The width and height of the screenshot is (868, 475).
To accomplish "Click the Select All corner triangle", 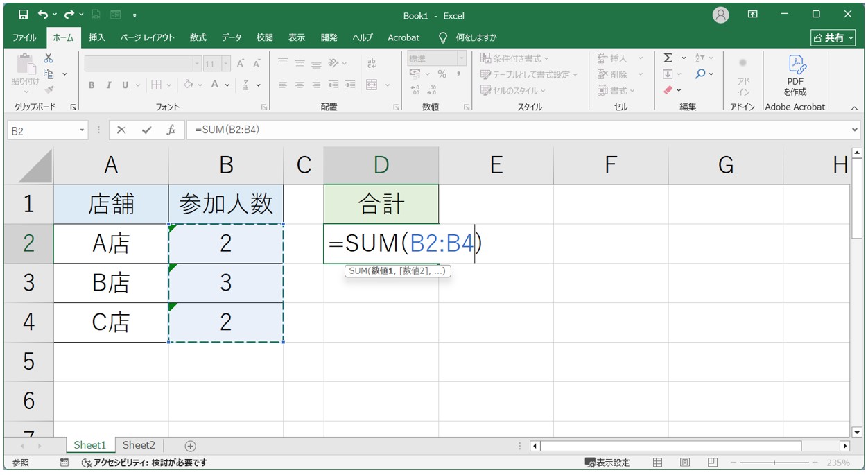I will point(28,166).
